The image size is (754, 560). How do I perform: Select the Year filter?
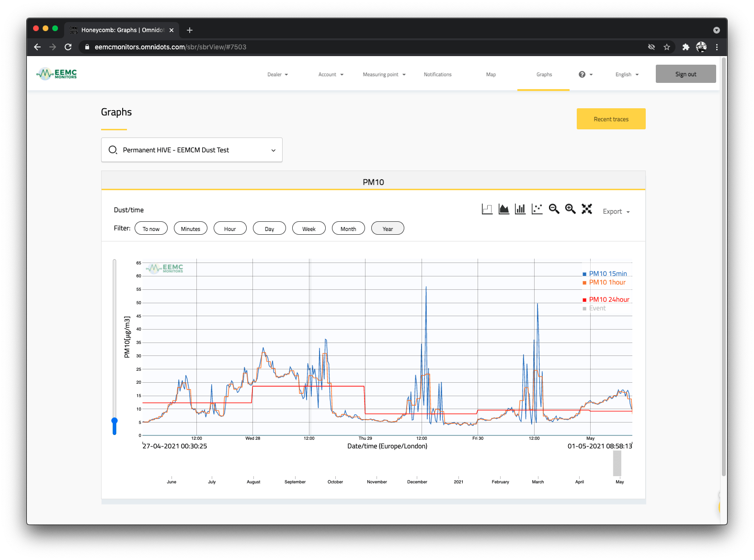pos(388,229)
